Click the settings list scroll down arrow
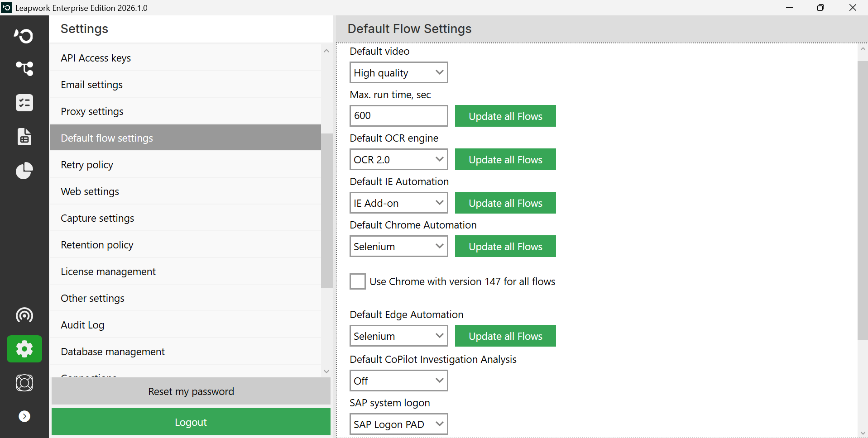Image resolution: width=868 pixels, height=438 pixels. pyautogui.click(x=326, y=371)
